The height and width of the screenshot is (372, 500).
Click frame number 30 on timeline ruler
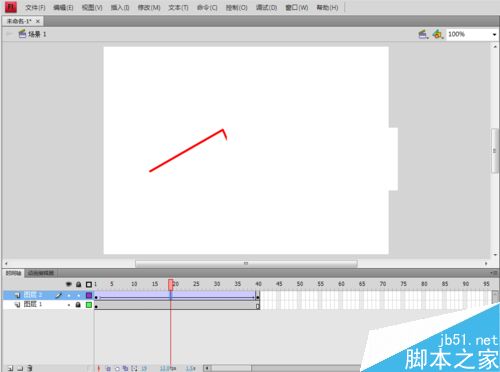217,284
